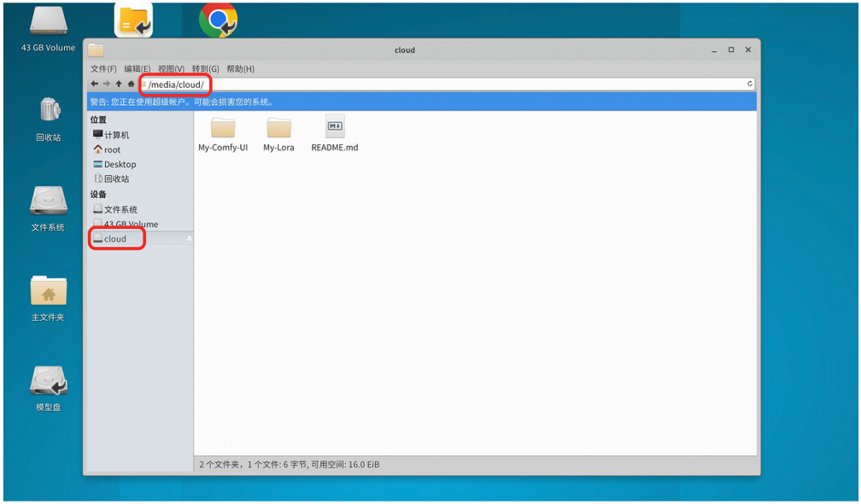This screenshot has height=504, width=861.
Task: Click the /media/cloud/ path address bar
Action: (427, 84)
